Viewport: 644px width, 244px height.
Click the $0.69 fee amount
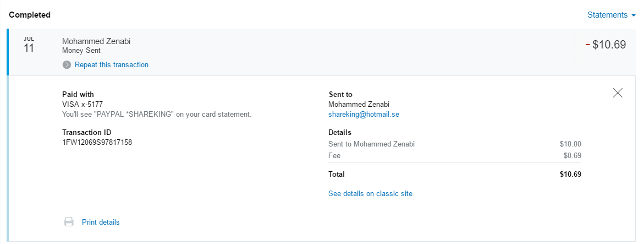pyautogui.click(x=572, y=155)
